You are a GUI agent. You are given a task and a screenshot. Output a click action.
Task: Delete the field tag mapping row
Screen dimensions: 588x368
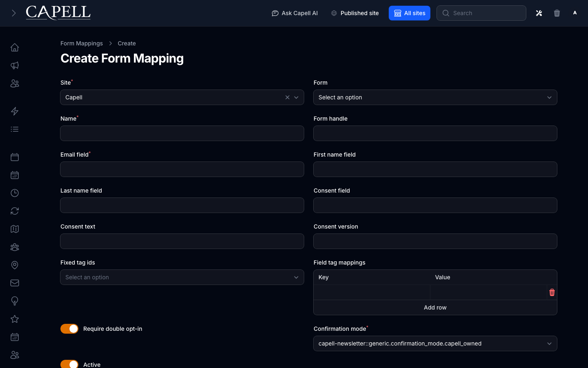tap(552, 292)
